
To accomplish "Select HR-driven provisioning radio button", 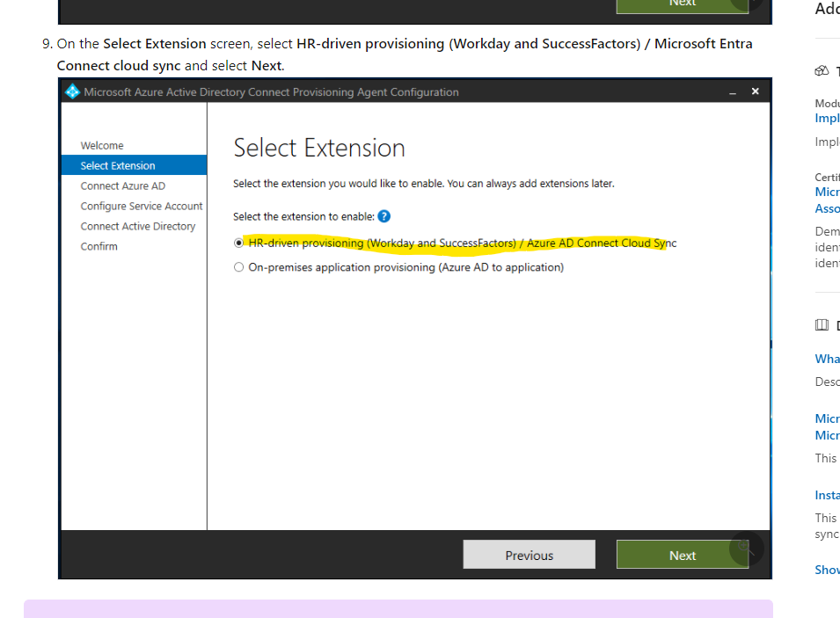I will pos(238,244).
